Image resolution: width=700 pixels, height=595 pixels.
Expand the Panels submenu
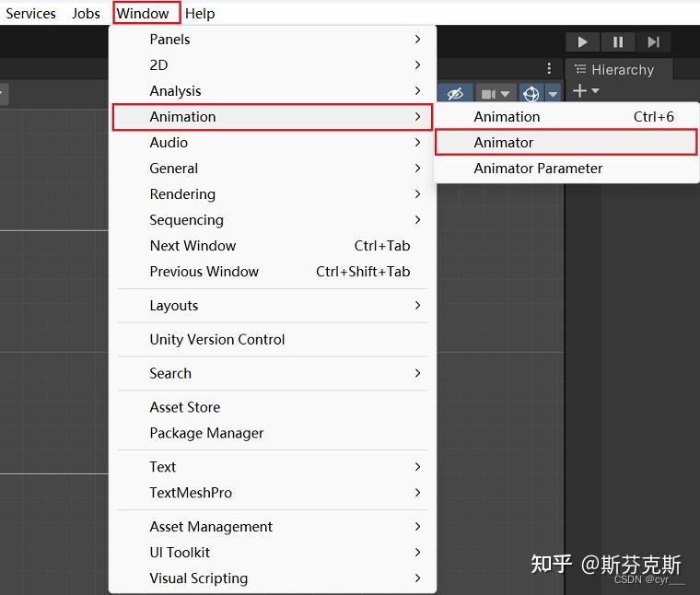(x=273, y=40)
